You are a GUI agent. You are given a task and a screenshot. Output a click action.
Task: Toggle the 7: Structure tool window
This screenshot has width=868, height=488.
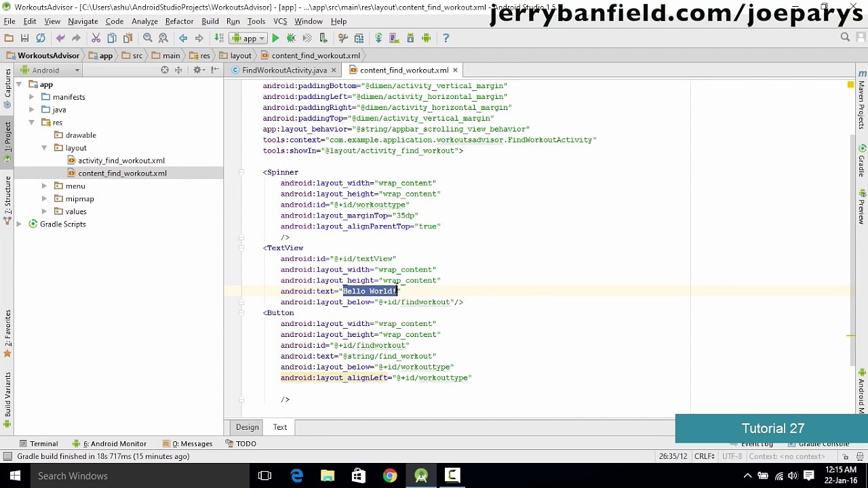coord(7,199)
